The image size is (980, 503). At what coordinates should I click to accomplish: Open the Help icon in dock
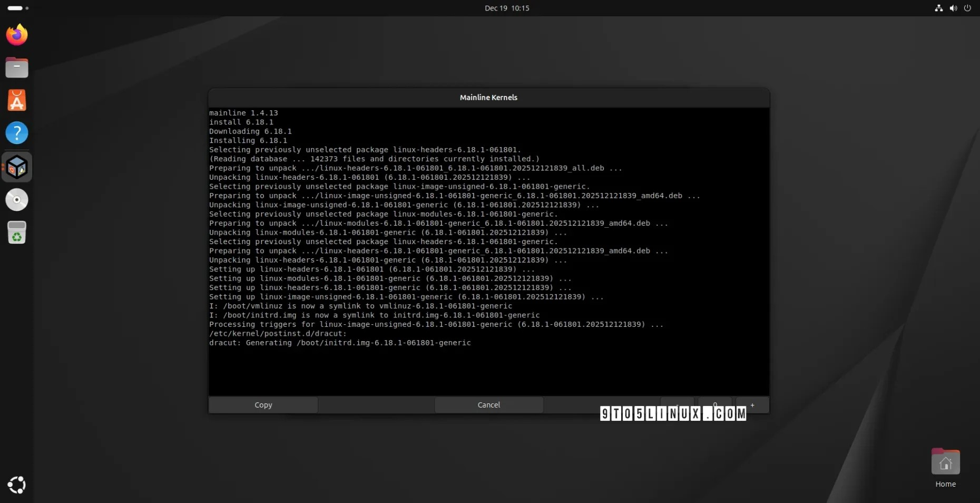coord(17,133)
